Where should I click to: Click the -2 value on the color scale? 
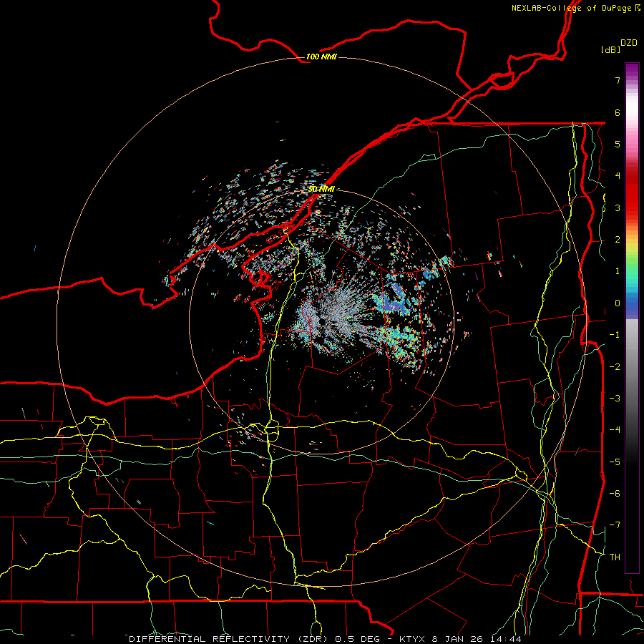[x=615, y=367]
